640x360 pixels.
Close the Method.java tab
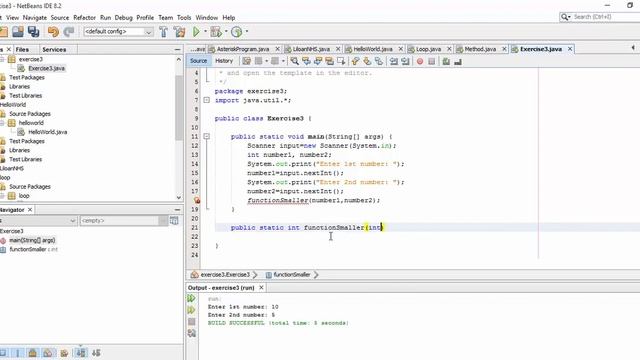click(504, 49)
